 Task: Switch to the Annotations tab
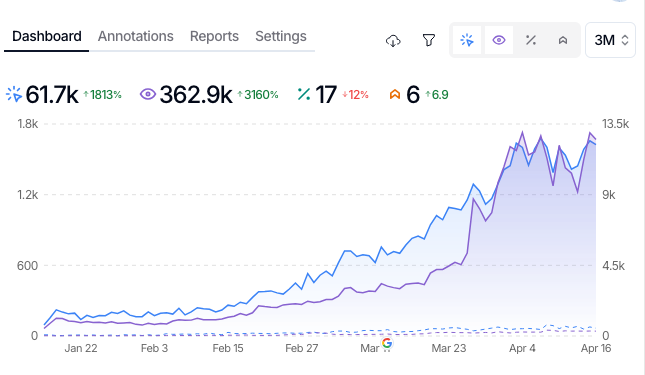tap(135, 36)
